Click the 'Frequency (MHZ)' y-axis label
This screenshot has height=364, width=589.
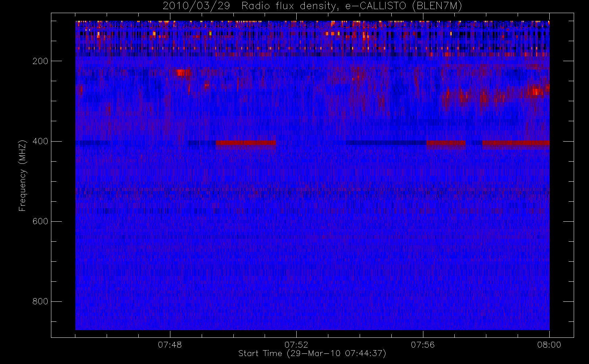(23, 175)
